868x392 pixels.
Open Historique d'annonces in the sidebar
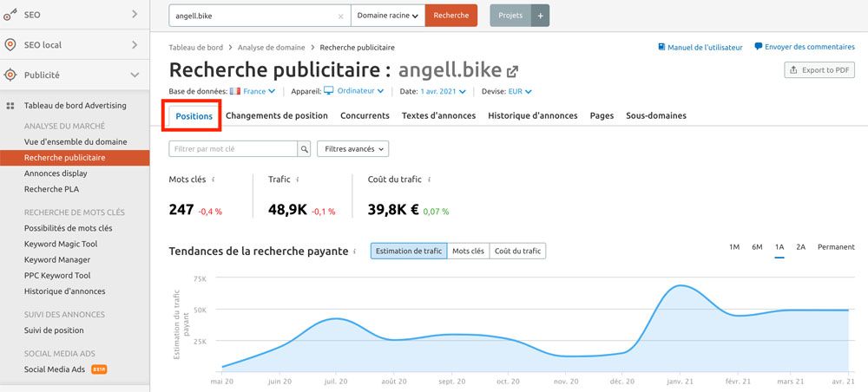(x=64, y=291)
